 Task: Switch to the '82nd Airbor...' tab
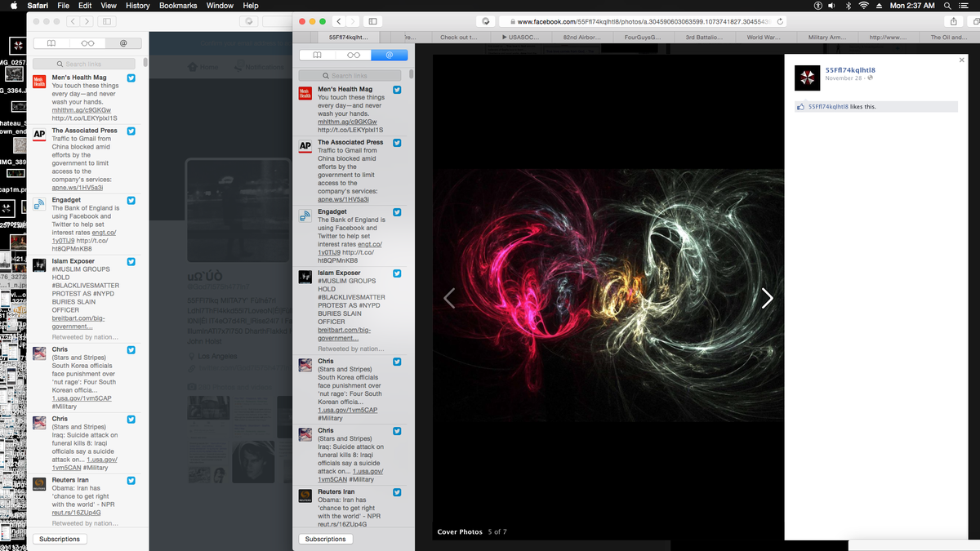(x=581, y=38)
